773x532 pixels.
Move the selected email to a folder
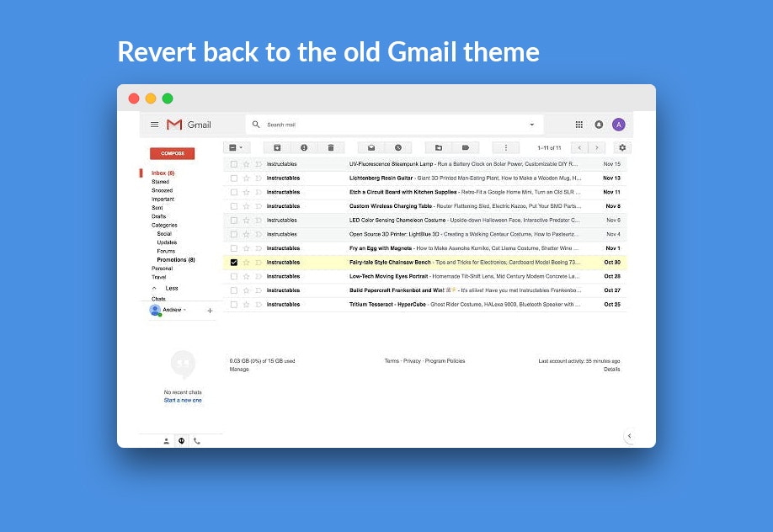pyautogui.click(x=439, y=147)
